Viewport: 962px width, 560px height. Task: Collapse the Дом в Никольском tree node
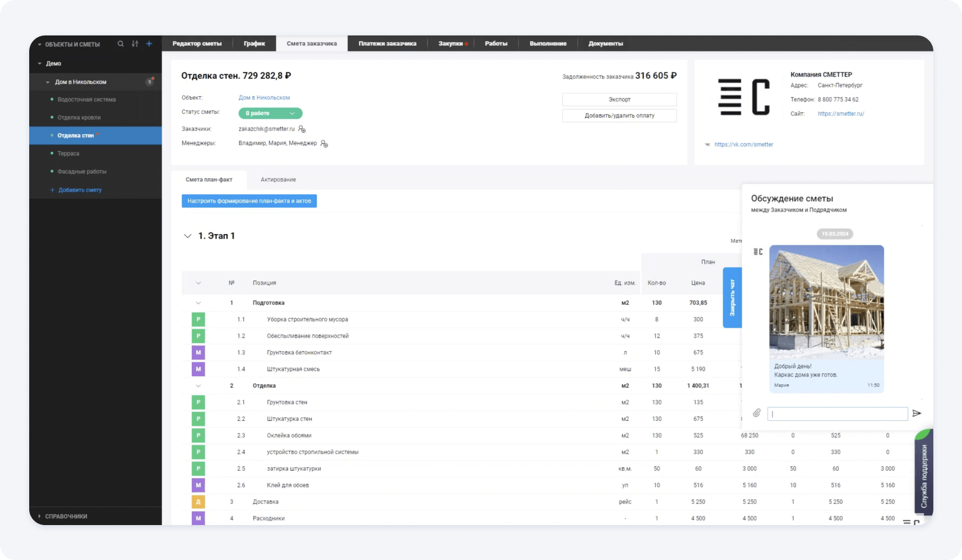coord(48,82)
